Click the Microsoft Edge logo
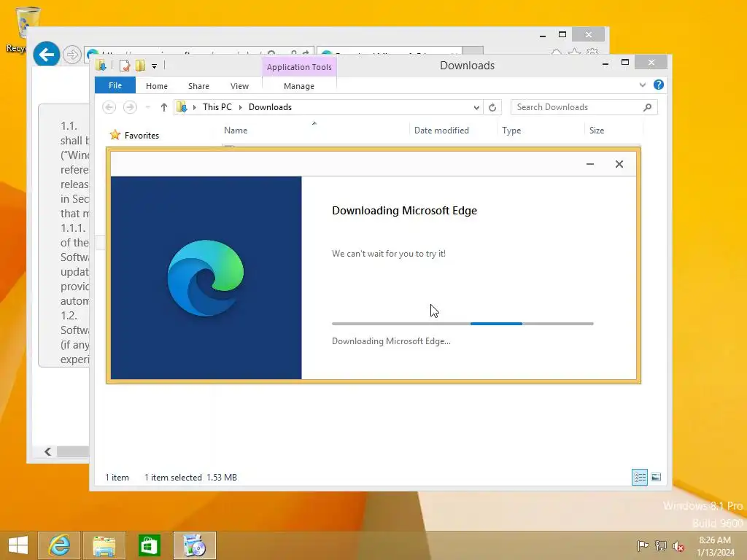747x560 pixels. [x=206, y=278]
